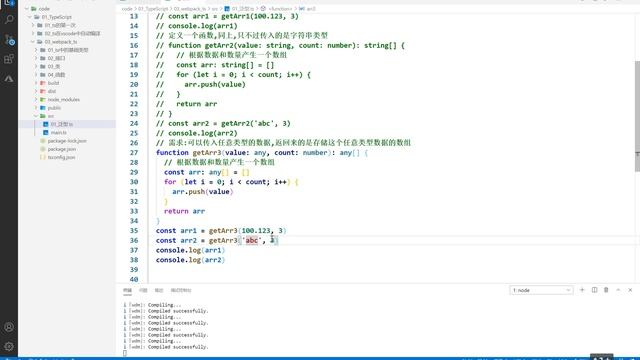Image resolution: width=640 pixels, height=360 pixels.
Task: Open the Source Control view
Action: click(9, 40)
